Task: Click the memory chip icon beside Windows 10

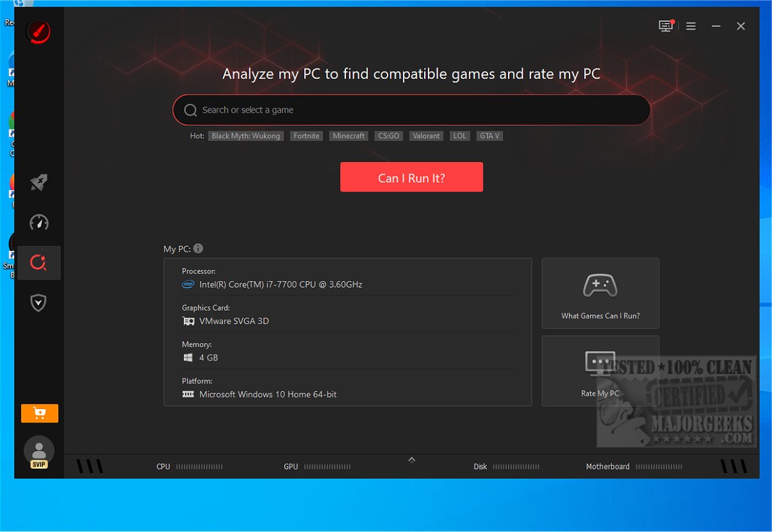Action: click(188, 394)
